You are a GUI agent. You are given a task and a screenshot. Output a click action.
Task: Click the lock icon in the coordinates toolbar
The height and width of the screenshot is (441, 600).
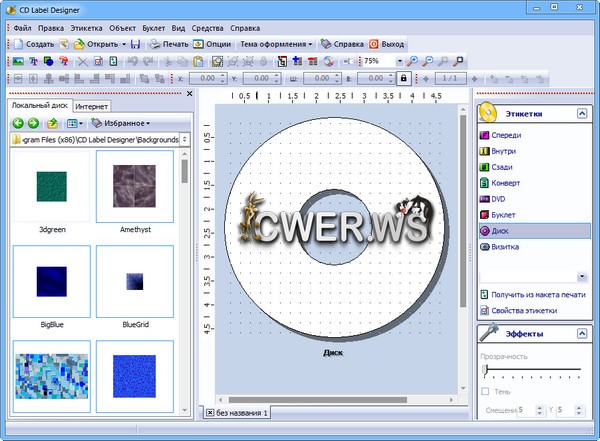(404, 78)
